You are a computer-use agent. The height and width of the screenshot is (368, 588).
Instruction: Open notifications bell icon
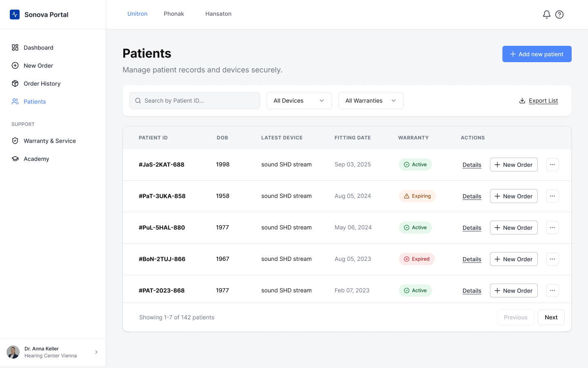[x=547, y=14]
